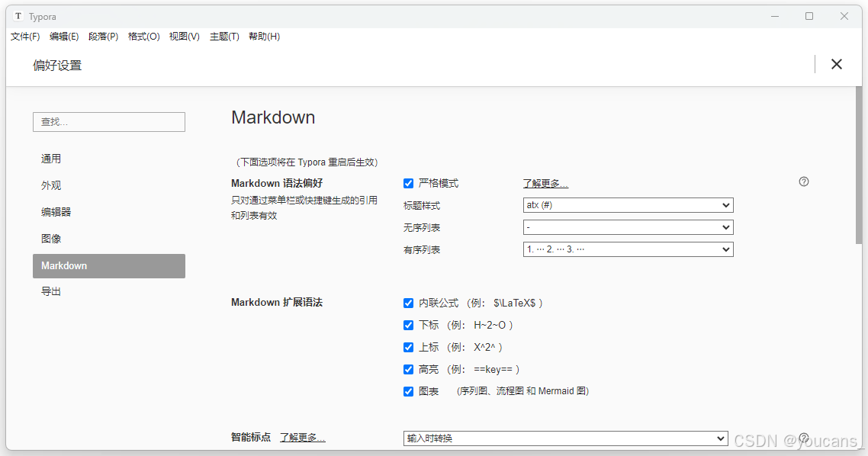Disable the 下标 subscript checkbox
868x456 pixels.
[409, 325]
